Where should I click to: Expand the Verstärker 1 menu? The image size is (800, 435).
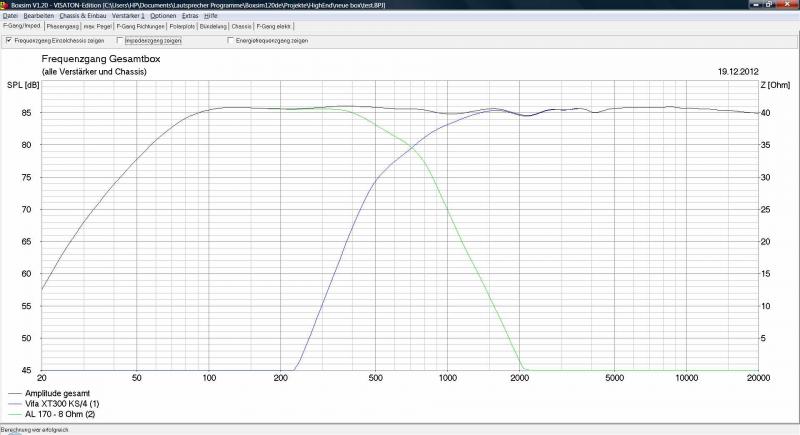(x=128, y=16)
